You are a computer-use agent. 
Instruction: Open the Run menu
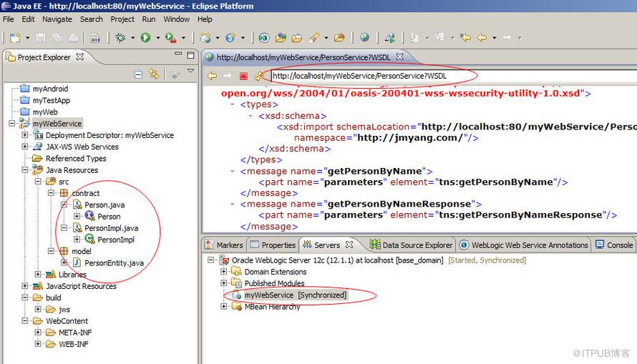click(149, 19)
